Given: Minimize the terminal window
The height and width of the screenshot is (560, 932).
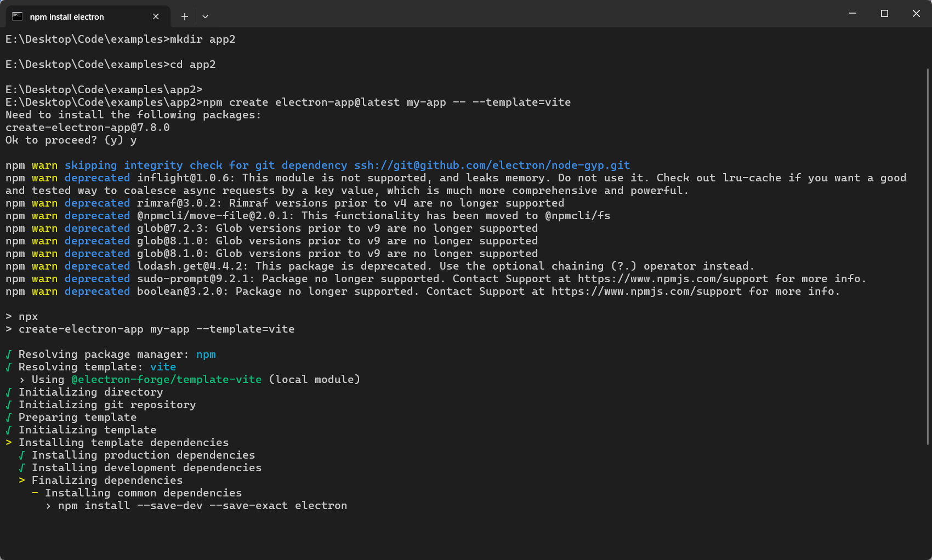Looking at the screenshot, I should coord(853,13).
